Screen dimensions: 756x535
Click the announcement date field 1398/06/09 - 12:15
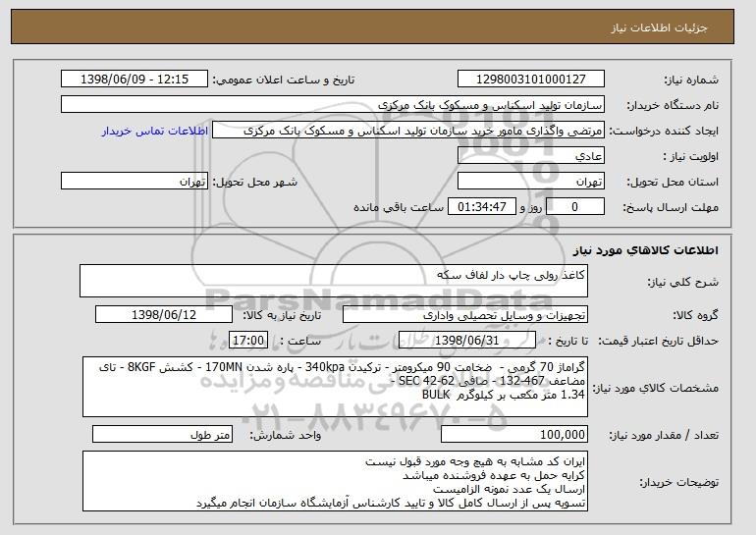(135, 80)
